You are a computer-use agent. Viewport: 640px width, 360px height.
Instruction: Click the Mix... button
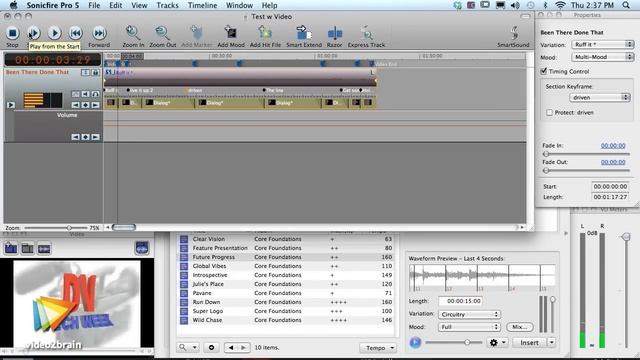520,327
